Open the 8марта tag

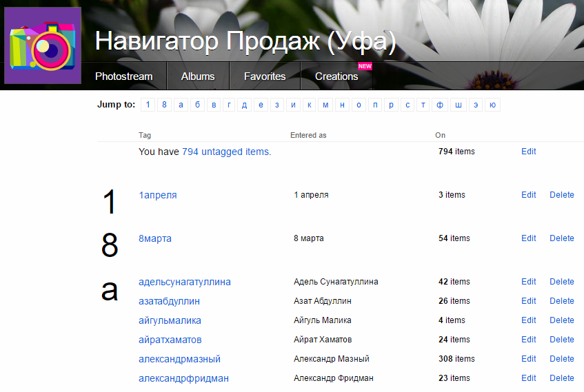pyautogui.click(x=155, y=238)
